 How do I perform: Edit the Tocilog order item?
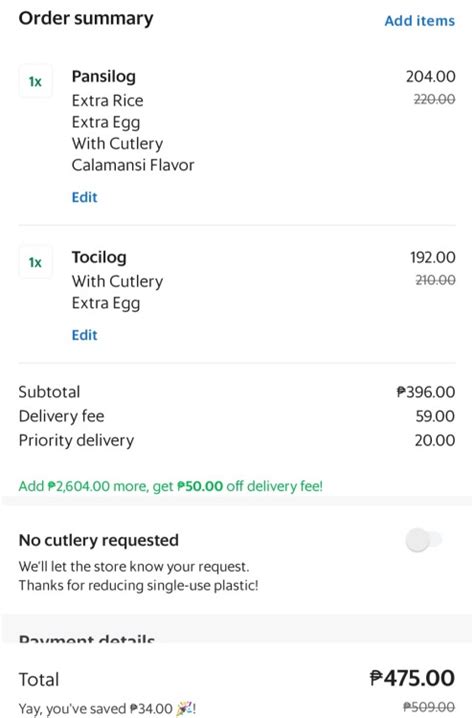pyautogui.click(x=85, y=335)
